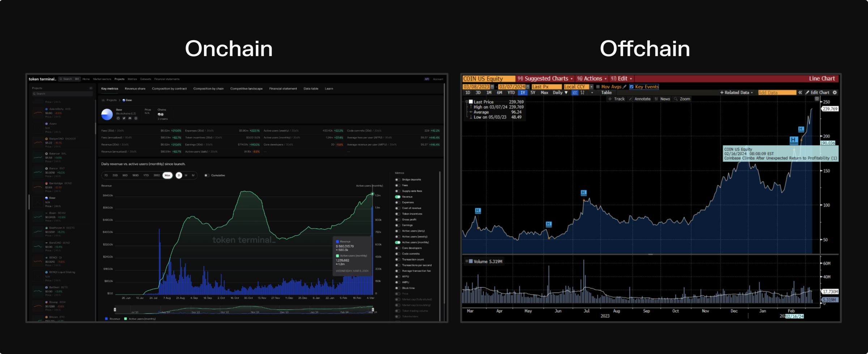Click the range slider left handle

(115, 310)
